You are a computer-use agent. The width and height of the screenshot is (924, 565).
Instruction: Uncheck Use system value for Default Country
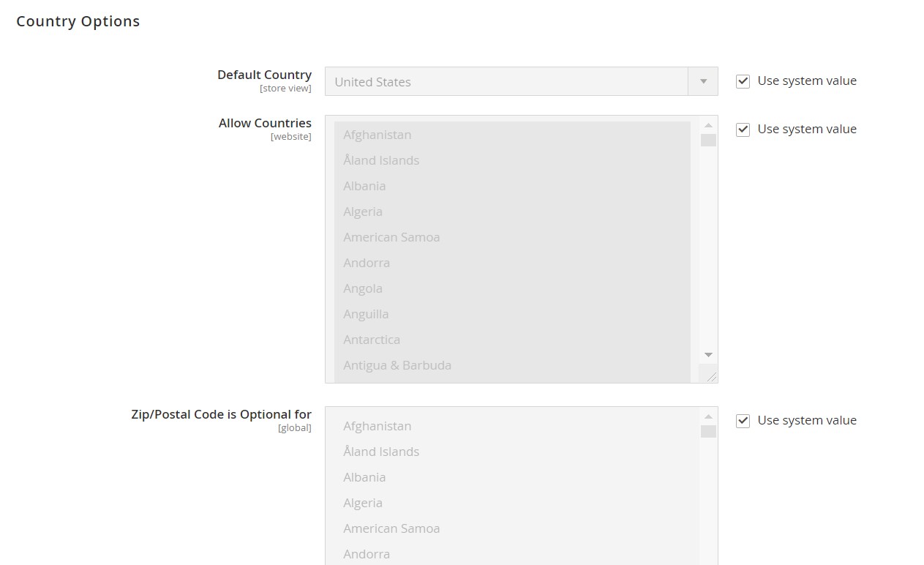pos(743,81)
